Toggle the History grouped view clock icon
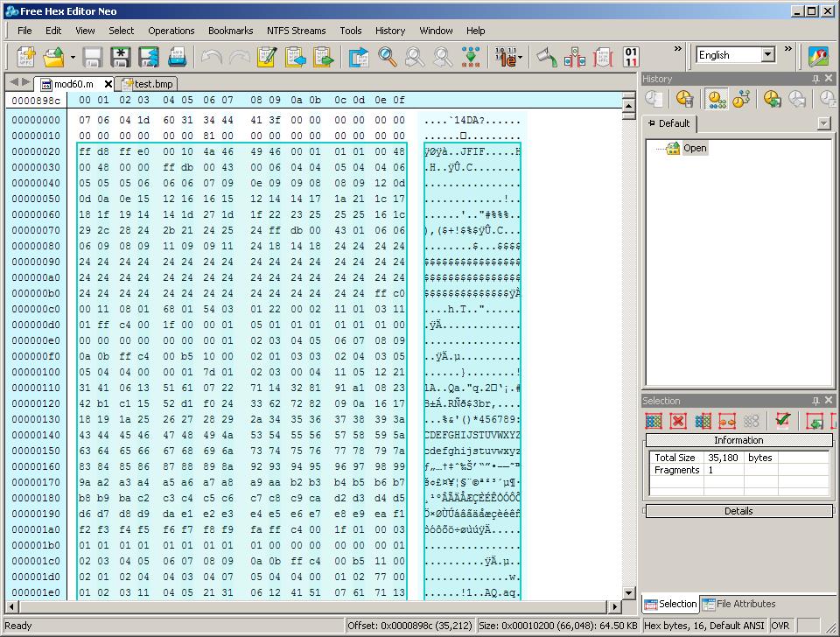Screen dimensions: 840x637 pos(717,99)
